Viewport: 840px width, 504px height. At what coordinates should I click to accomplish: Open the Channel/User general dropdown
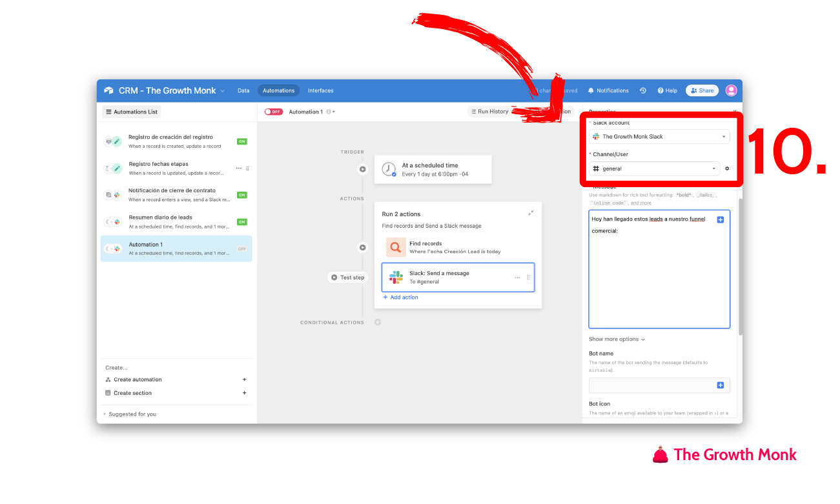pos(654,168)
